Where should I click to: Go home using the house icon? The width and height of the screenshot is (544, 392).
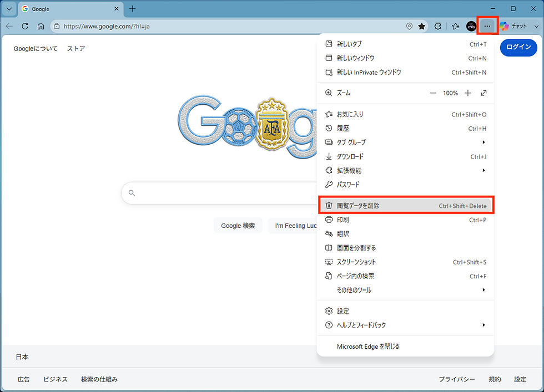(x=41, y=27)
